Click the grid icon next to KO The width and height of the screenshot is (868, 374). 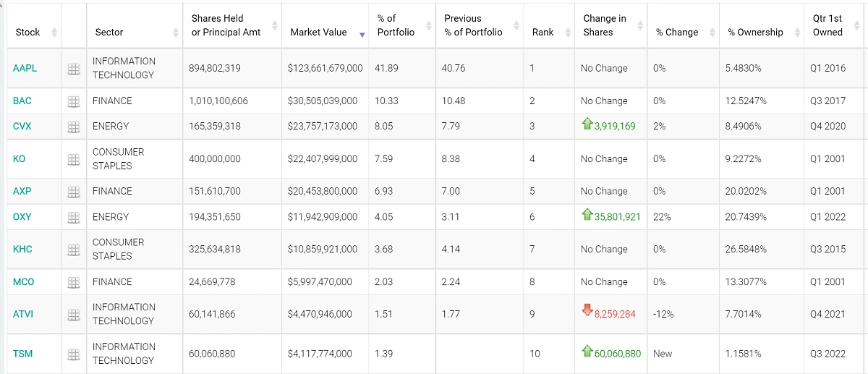click(73, 159)
